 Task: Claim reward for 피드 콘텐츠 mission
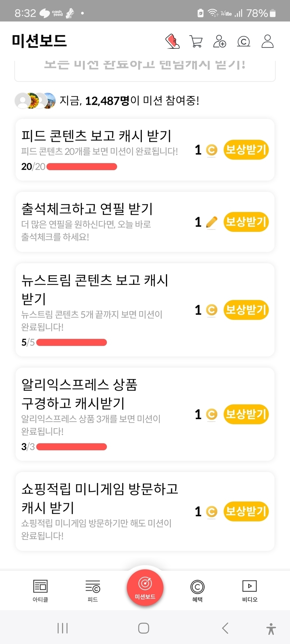pyautogui.click(x=246, y=150)
